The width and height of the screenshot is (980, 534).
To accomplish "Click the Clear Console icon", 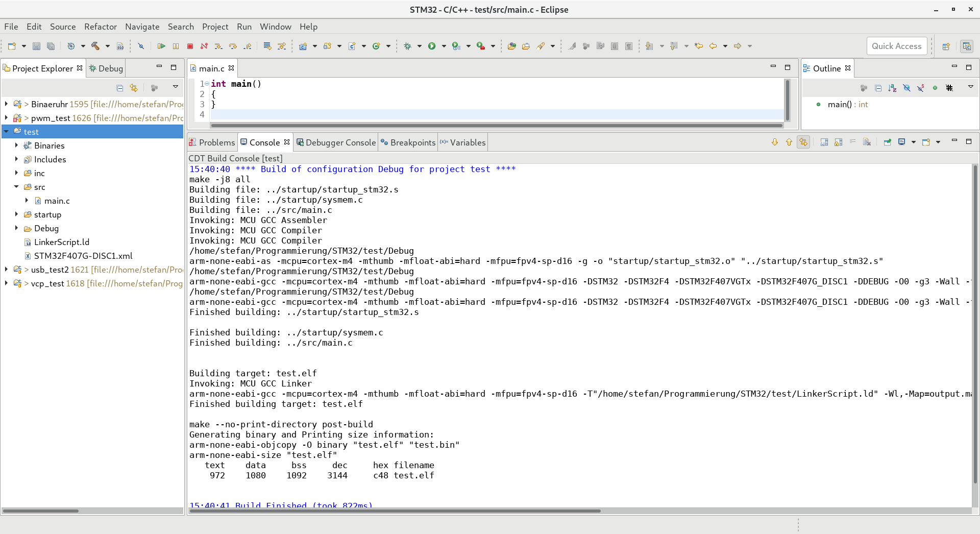I will point(867,142).
